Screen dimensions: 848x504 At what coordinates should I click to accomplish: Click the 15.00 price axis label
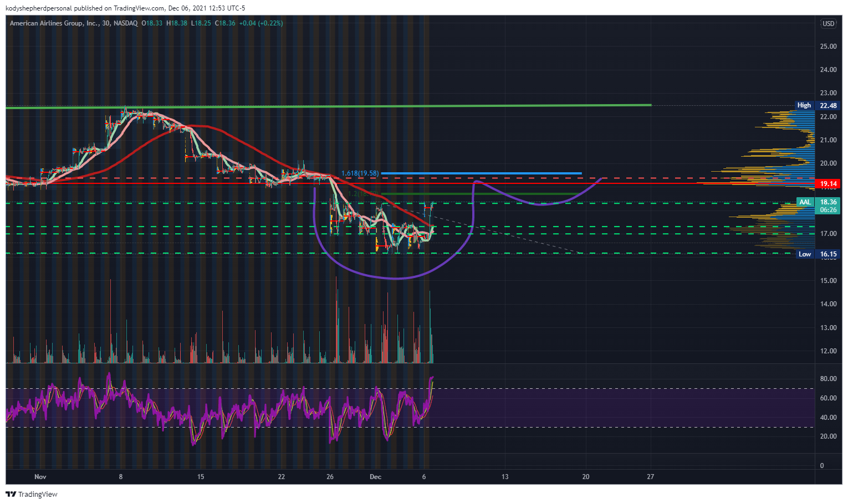click(829, 281)
